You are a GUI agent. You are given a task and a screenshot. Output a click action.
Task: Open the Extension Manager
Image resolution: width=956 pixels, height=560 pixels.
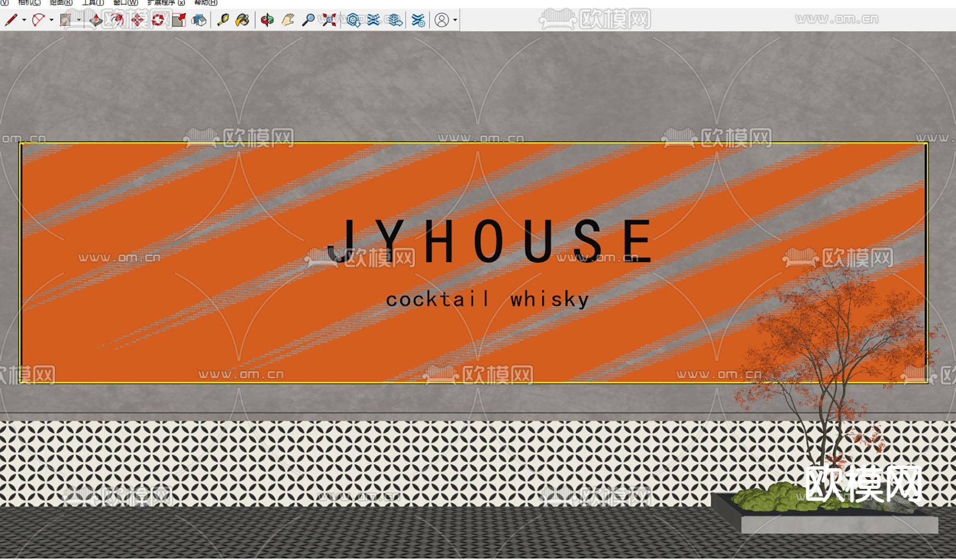pos(419,20)
